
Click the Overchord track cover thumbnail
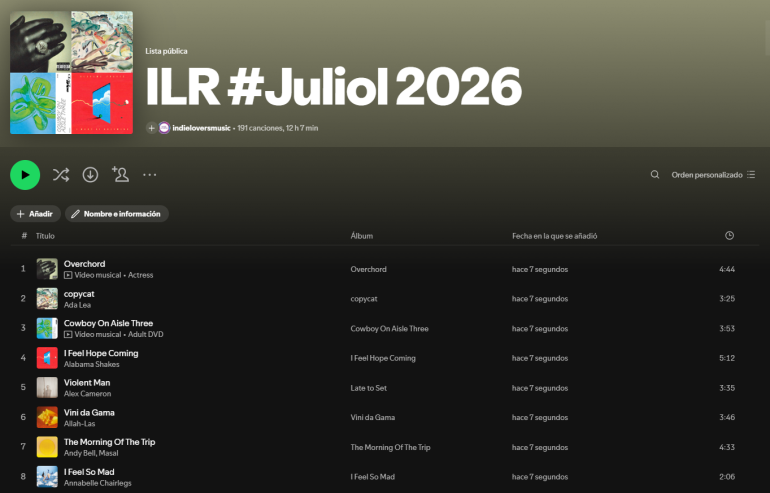click(47, 269)
